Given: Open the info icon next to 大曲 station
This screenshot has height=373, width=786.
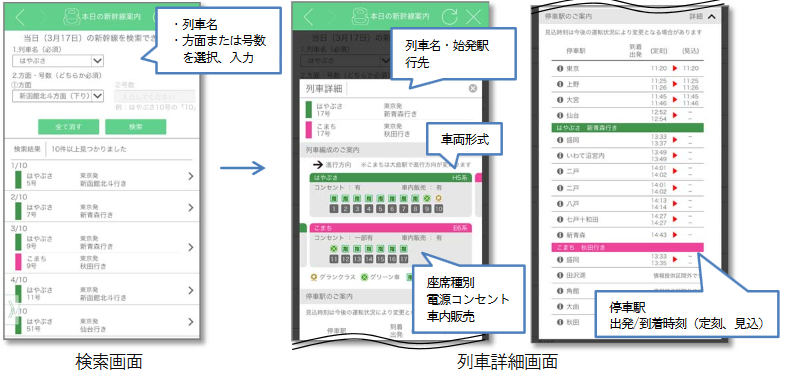Looking at the screenshot, I should 560,306.
